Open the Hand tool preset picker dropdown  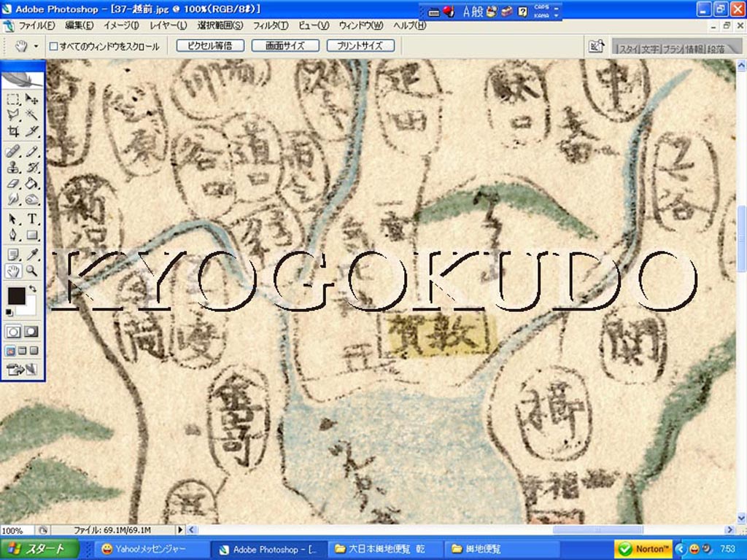point(36,46)
